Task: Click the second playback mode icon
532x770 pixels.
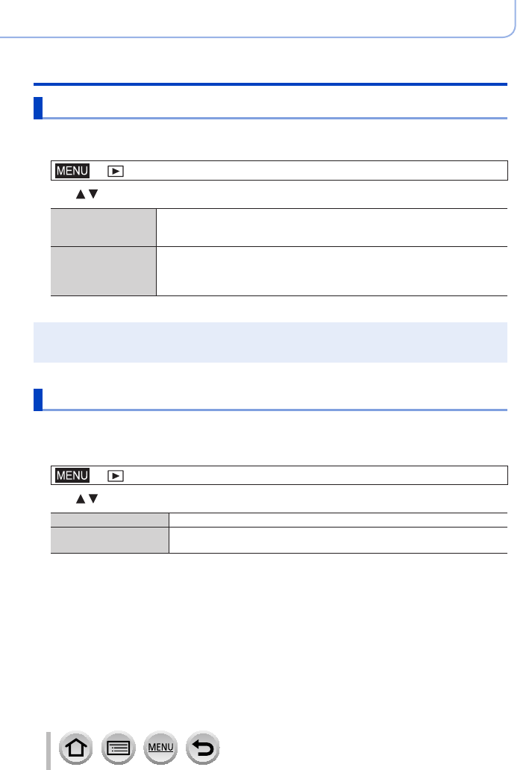Action: coord(116,476)
